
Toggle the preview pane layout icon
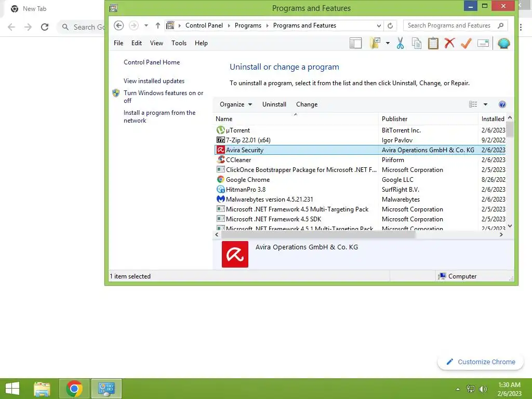(355, 44)
